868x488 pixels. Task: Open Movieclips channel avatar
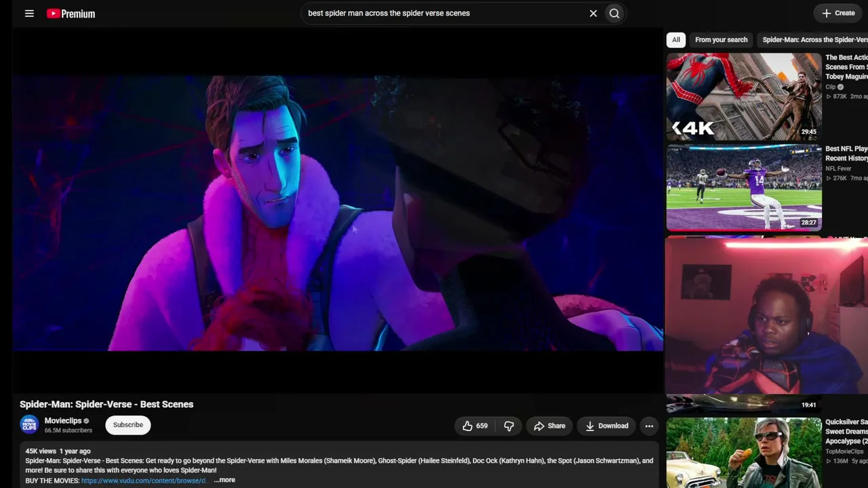tap(29, 425)
